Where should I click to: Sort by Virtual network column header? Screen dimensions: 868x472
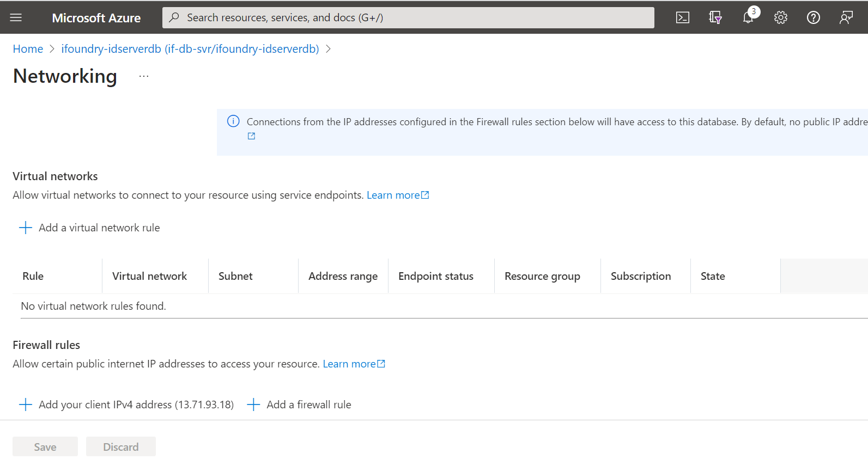coord(155,276)
